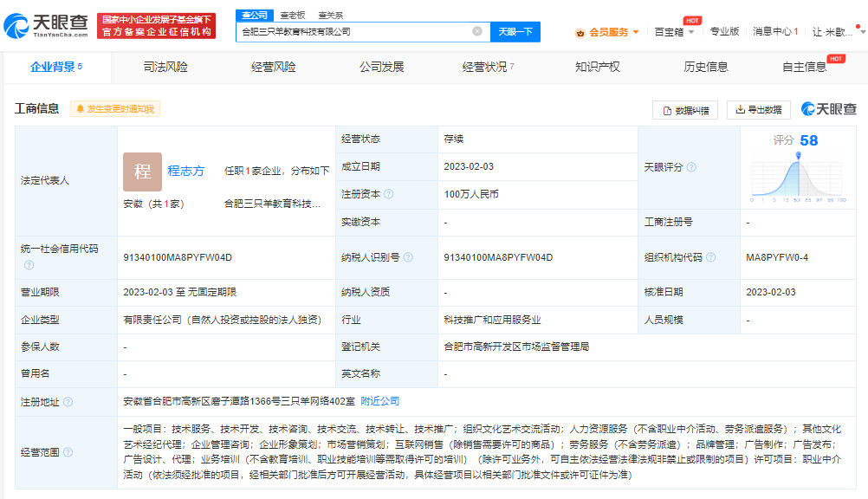Open the 会员服务 dropdown menu
This screenshot has height=499, width=868.
(608, 32)
